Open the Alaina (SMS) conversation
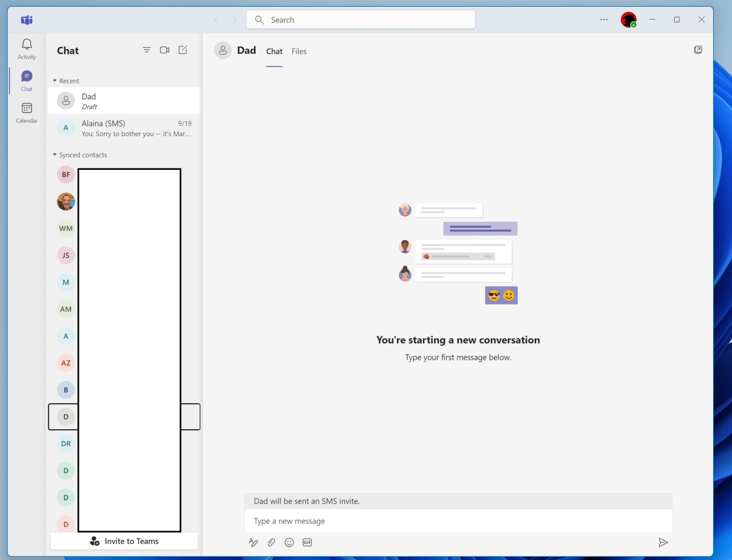This screenshot has height=560, width=732. tap(124, 128)
